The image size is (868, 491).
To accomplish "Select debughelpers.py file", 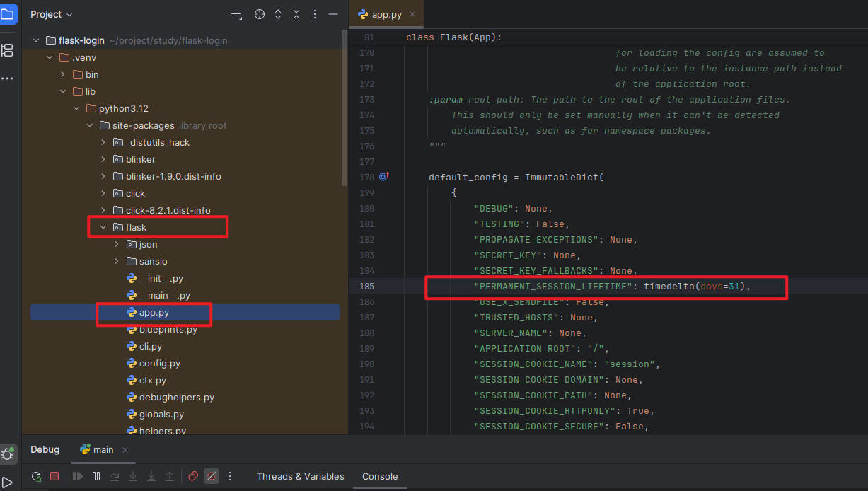I will coord(177,397).
